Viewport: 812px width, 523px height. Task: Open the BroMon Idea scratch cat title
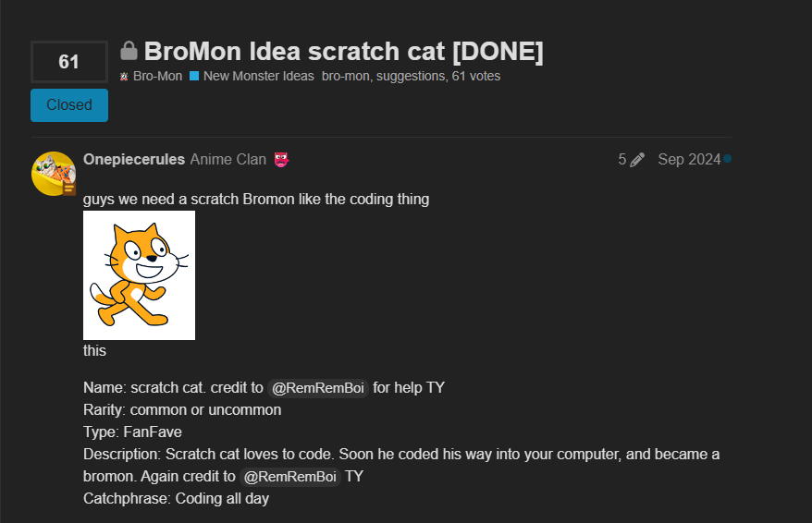coord(343,52)
